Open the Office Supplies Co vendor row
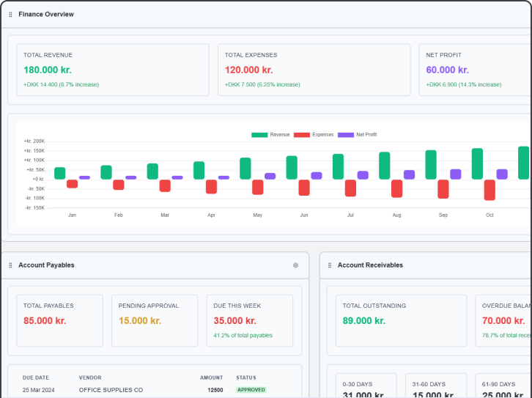The width and height of the screenshot is (532, 398). click(111, 390)
